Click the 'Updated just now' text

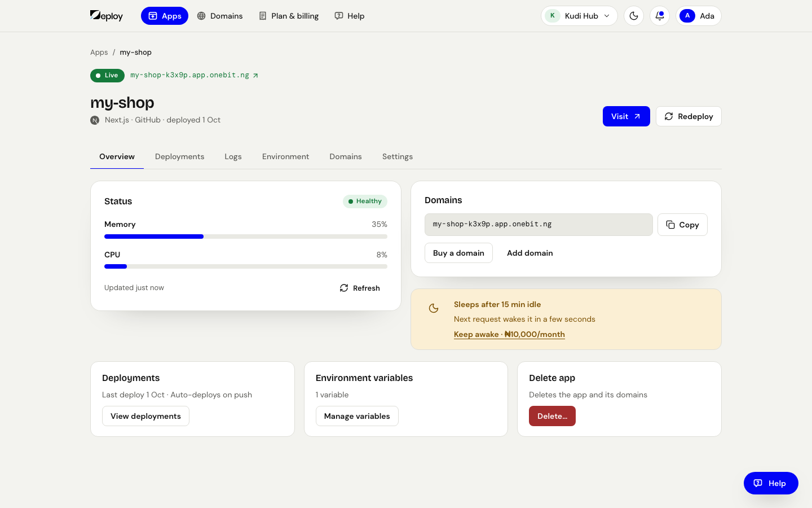click(134, 288)
